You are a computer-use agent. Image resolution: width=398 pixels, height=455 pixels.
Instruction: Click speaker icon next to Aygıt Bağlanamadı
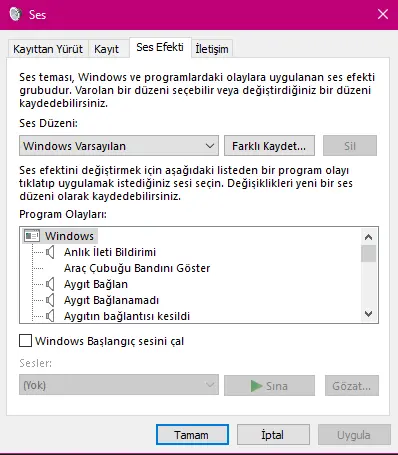[50, 300]
